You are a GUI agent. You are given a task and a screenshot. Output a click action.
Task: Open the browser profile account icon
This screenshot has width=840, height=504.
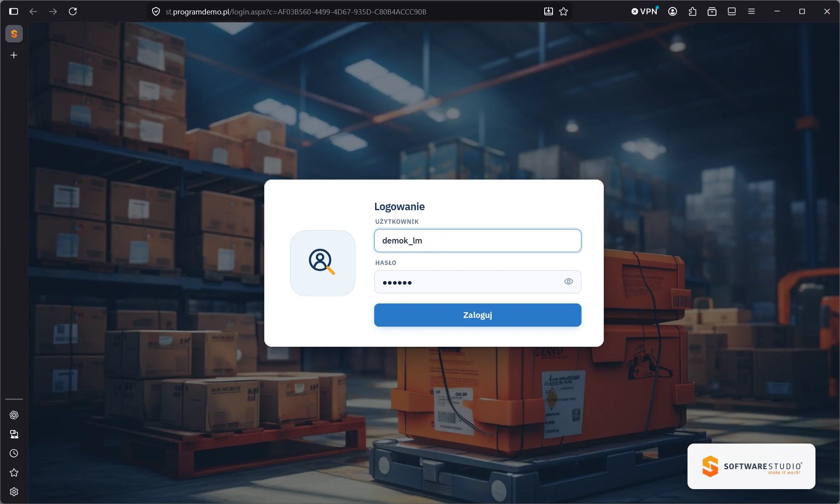pos(673,11)
